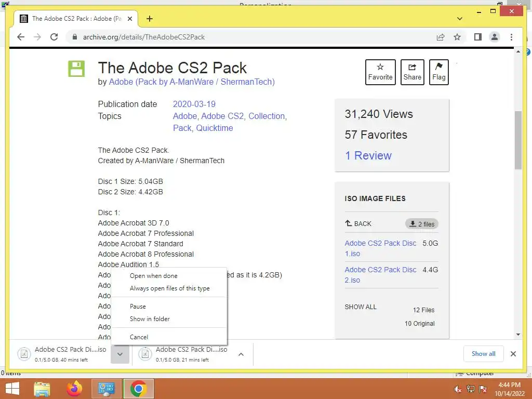The width and height of the screenshot is (532, 399).
Task: Open the Chrome profile avatar
Action: coord(495,37)
